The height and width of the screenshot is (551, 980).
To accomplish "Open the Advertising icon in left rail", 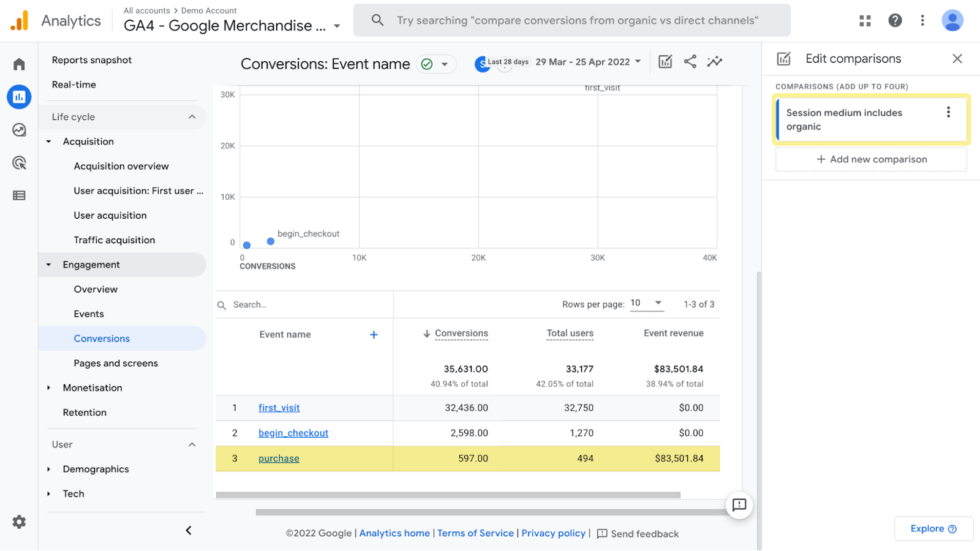I will [19, 163].
